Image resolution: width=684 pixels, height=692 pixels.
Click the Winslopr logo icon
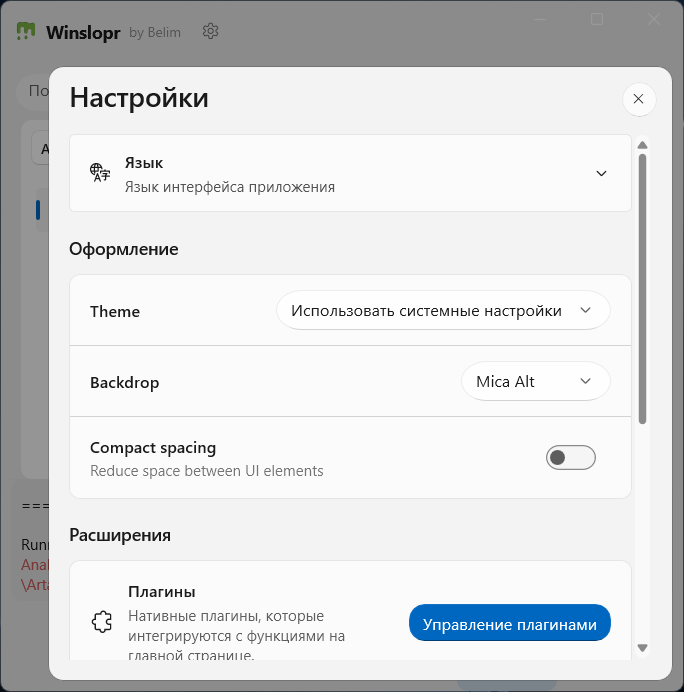26,31
